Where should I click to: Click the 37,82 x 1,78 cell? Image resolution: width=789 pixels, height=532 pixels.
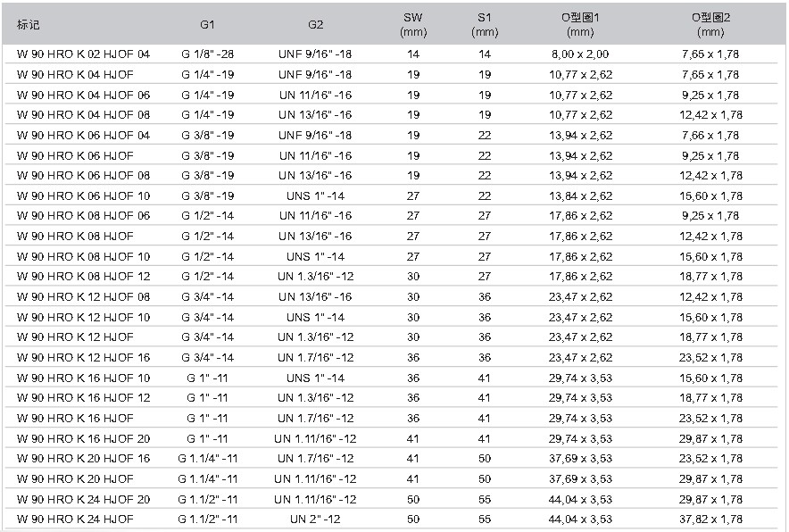[x=710, y=520]
